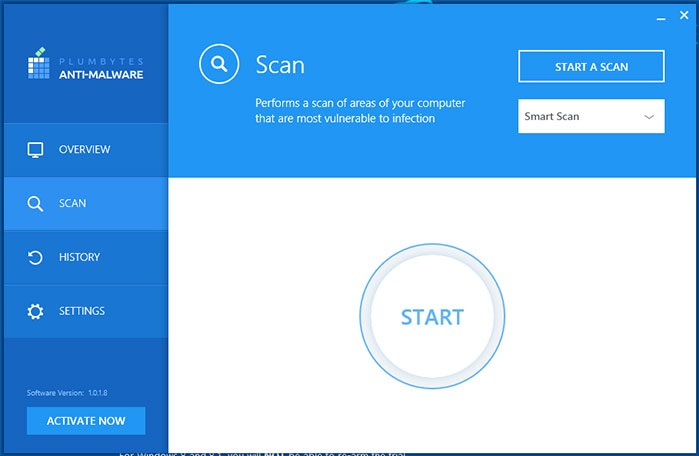This screenshot has width=699, height=456.
Task: Click the Settings gear icon
Action: [35, 311]
